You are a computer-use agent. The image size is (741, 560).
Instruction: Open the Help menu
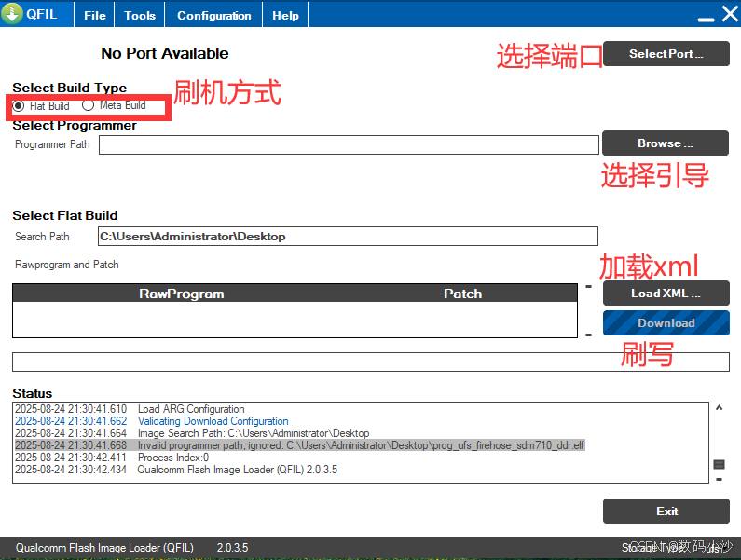point(285,15)
